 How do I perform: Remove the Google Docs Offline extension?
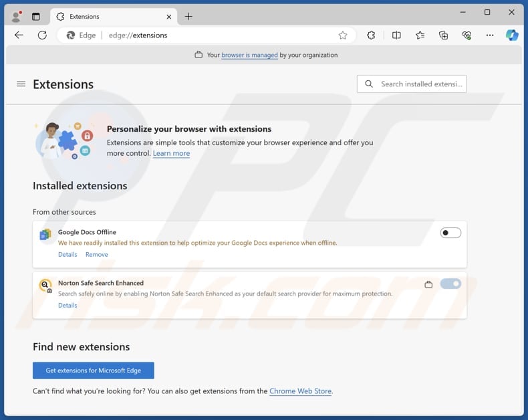click(x=97, y=255)
